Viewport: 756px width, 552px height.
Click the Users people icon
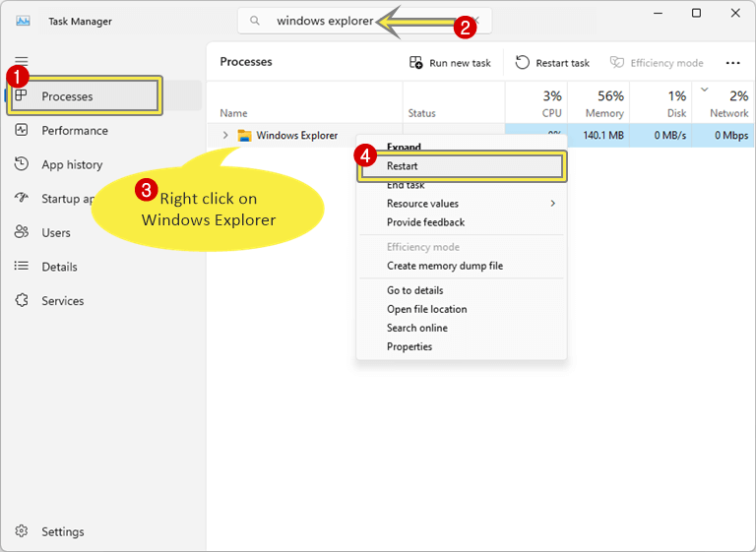22,232
